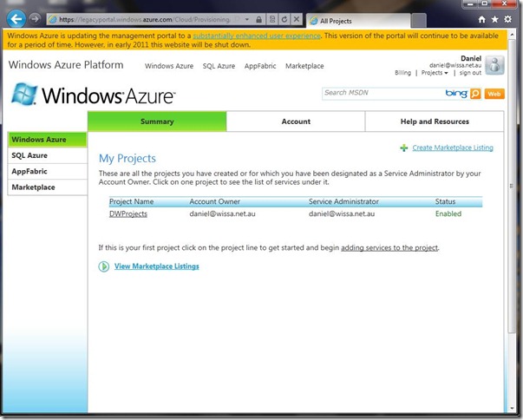523x420 pixels.
Task: Click the green plus icon beside Create Marketplace Listing
Action: tap(404, 148)
